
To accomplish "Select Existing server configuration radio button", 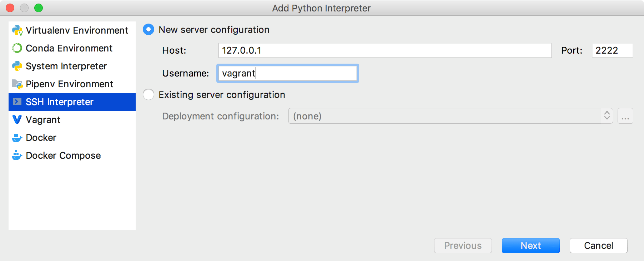I will tap(149, 95).
